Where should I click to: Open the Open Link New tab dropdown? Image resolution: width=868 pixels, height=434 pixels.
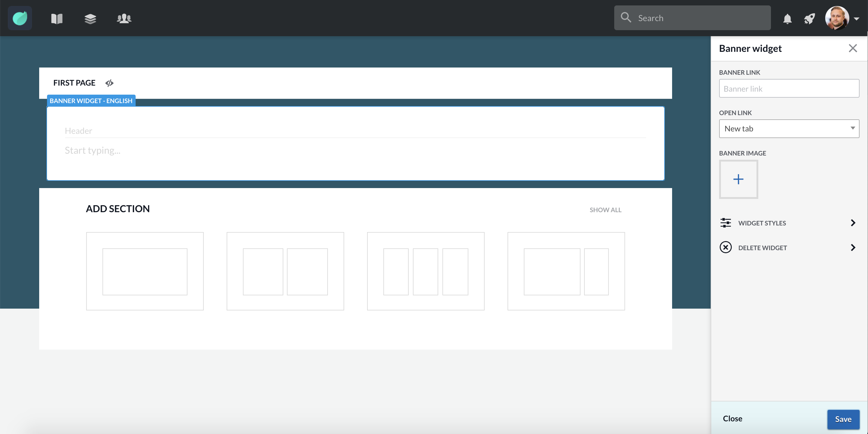[789, 129]
